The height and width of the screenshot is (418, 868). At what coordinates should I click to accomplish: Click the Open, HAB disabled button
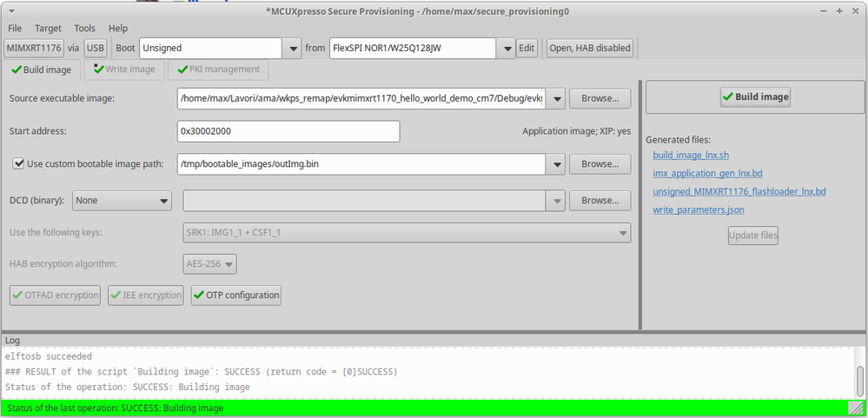click(x=590, y=48)
